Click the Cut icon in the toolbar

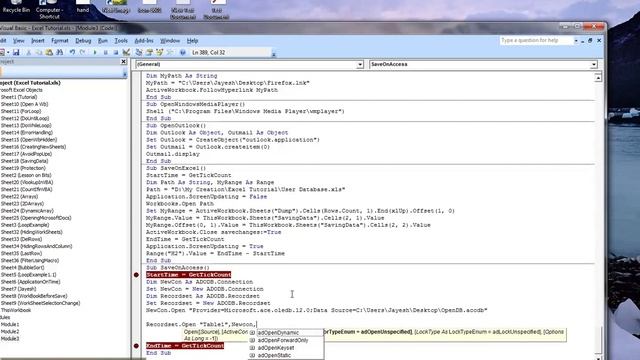point(29,52)
